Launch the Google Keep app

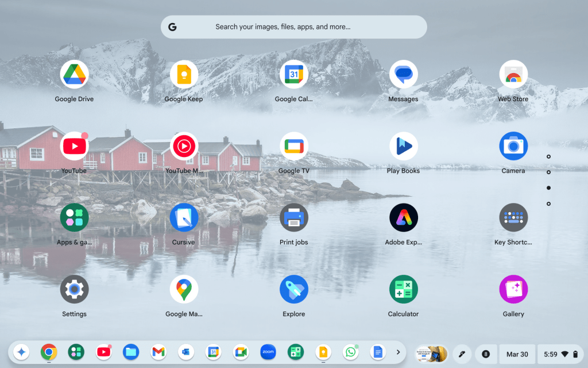pos(184,75)
